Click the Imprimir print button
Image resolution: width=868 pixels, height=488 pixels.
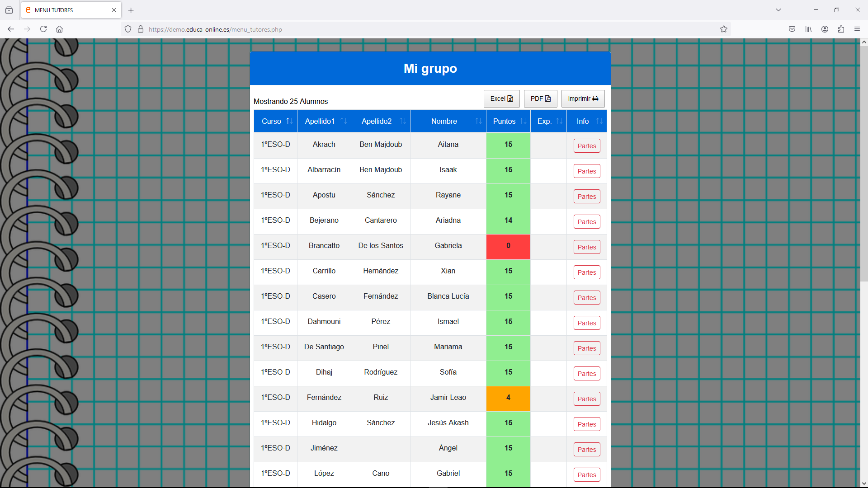[583, 99]
